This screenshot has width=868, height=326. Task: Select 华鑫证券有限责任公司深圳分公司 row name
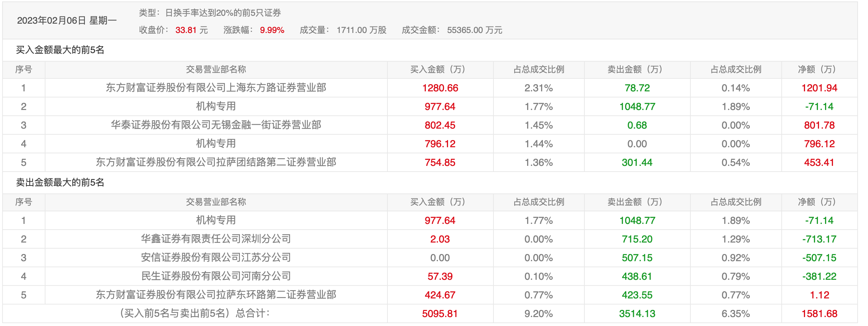216,239
